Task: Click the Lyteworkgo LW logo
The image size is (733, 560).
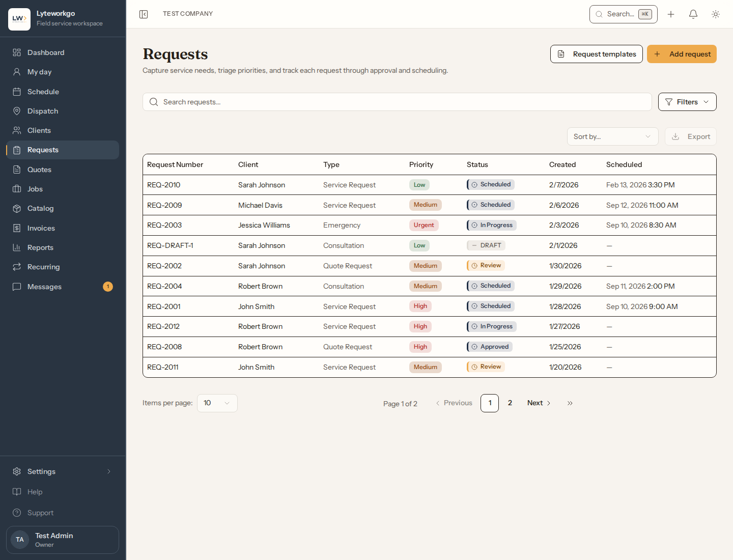Action: [19, 19]
